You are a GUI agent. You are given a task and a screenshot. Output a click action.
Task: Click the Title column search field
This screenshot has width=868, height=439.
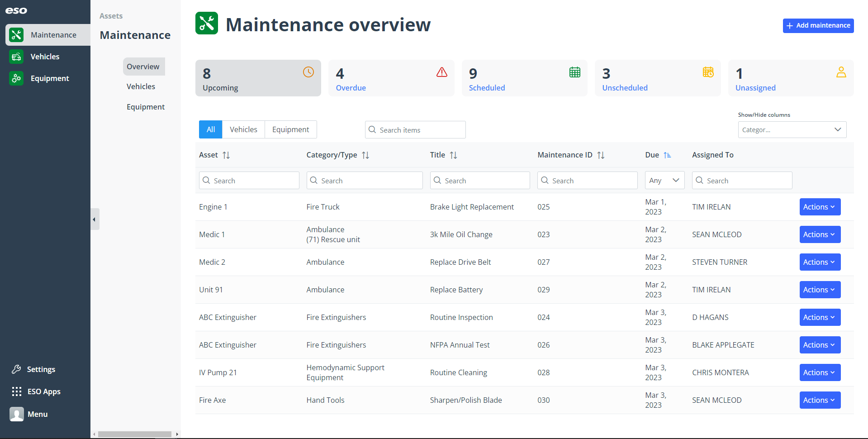tap(480, 180)
